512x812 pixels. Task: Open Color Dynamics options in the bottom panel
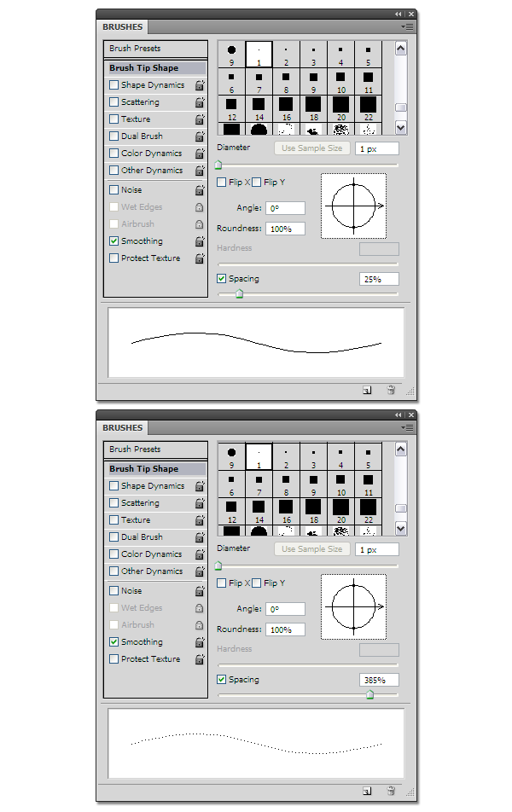click(x=151, y=554)
